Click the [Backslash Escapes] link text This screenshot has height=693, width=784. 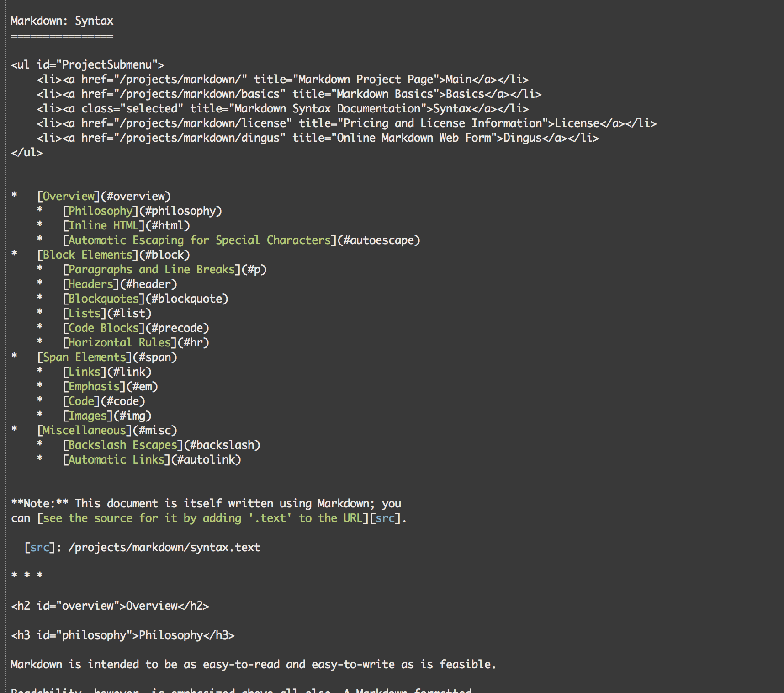122,445
